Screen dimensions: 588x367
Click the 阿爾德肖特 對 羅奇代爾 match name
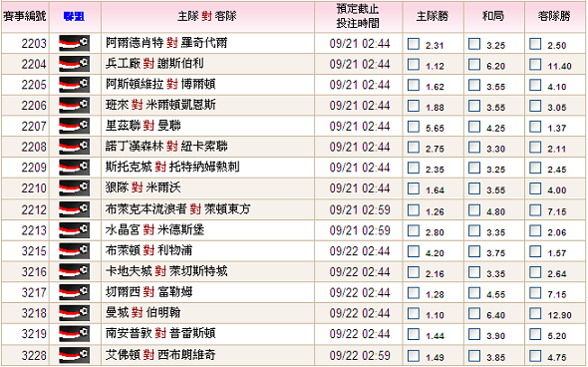coord(166,43)
